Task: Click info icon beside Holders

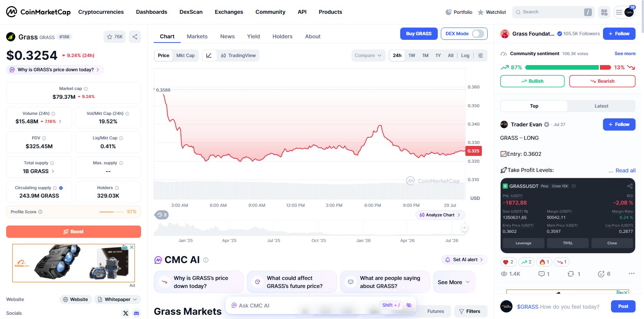Action: coord(117,188)
